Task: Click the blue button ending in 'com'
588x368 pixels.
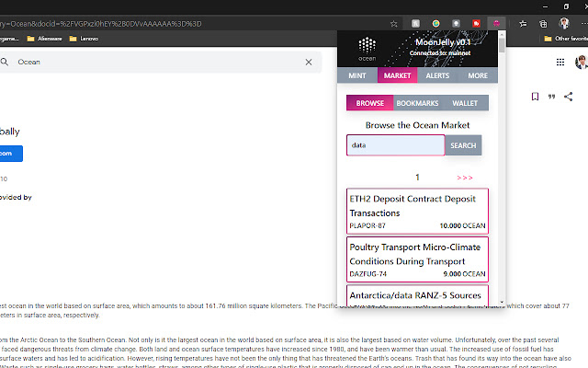Action: (x=11, y=154)
